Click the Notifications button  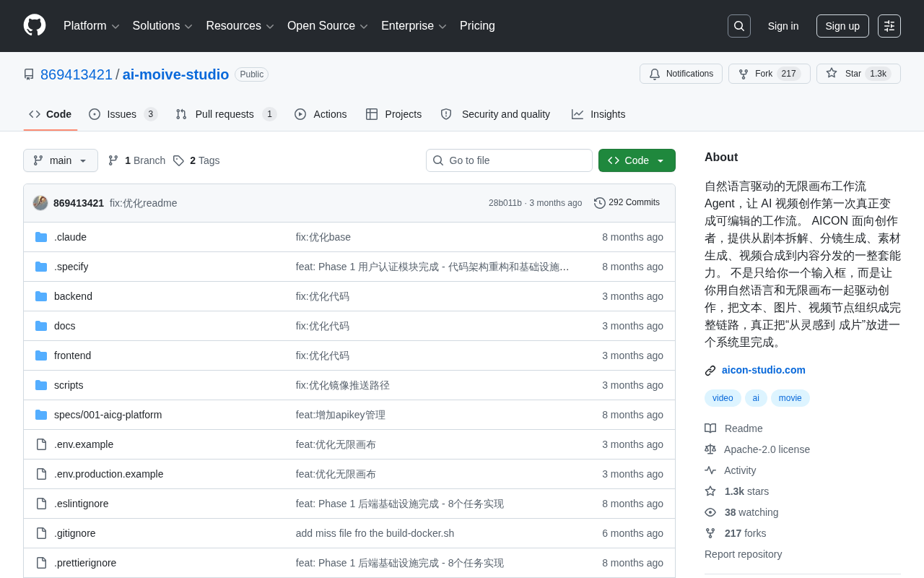point(681,74)
